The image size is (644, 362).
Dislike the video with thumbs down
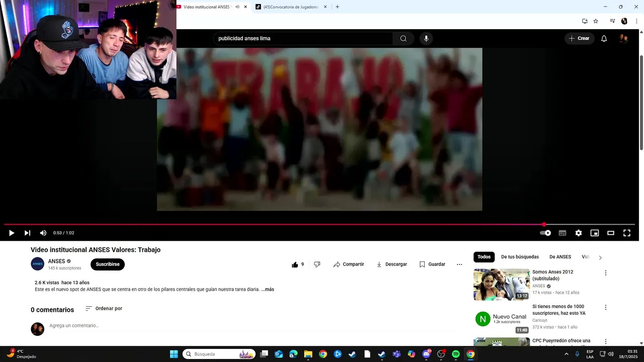click(317, 264)
